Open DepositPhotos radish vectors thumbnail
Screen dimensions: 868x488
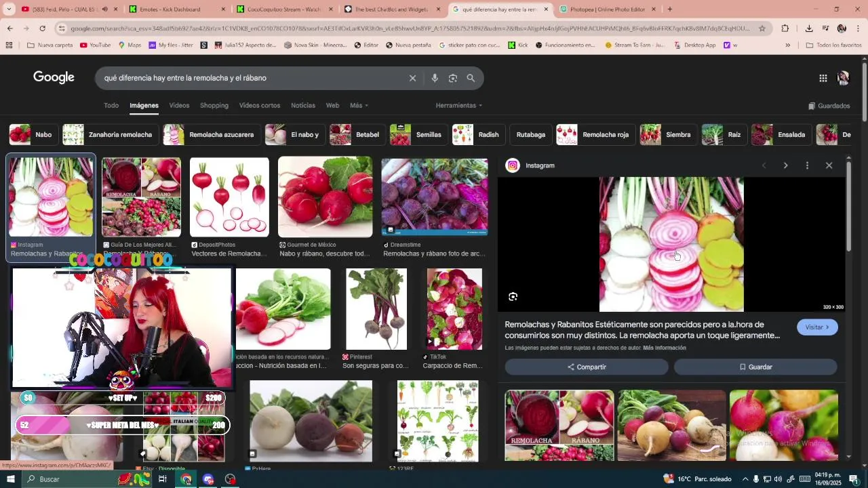pos(229,197)
